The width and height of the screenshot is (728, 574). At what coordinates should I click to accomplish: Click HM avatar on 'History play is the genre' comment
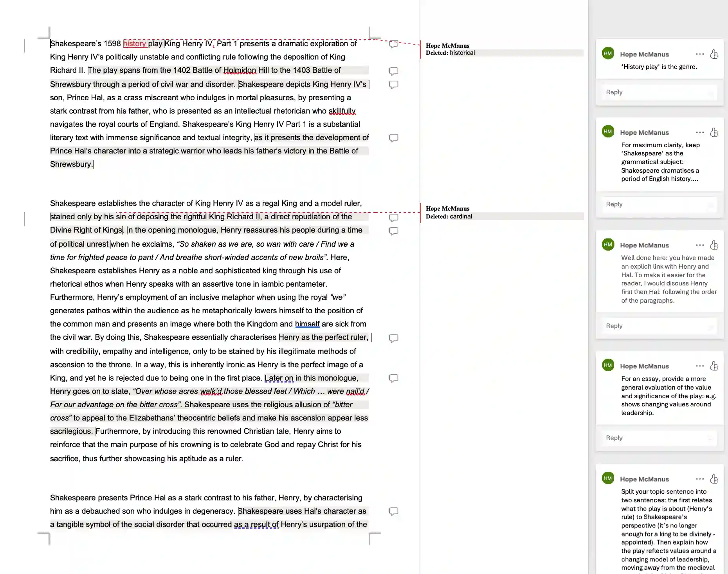point(608,53)
